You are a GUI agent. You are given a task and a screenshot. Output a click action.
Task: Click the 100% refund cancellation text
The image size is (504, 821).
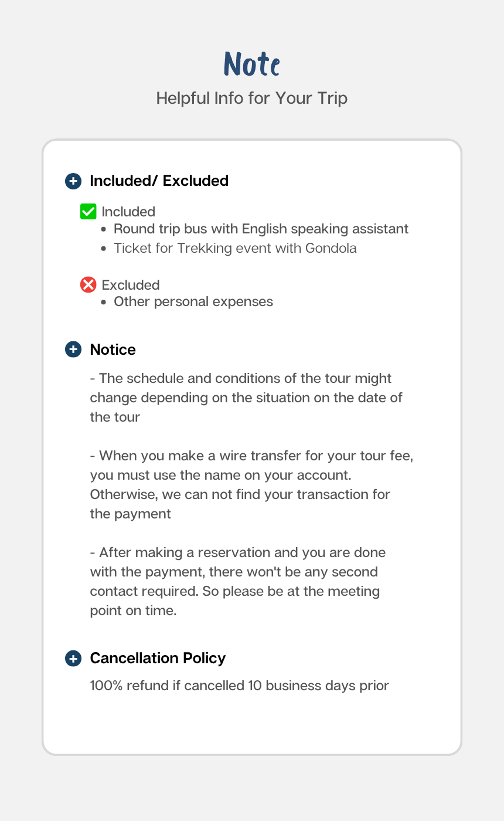coord(239,686)
